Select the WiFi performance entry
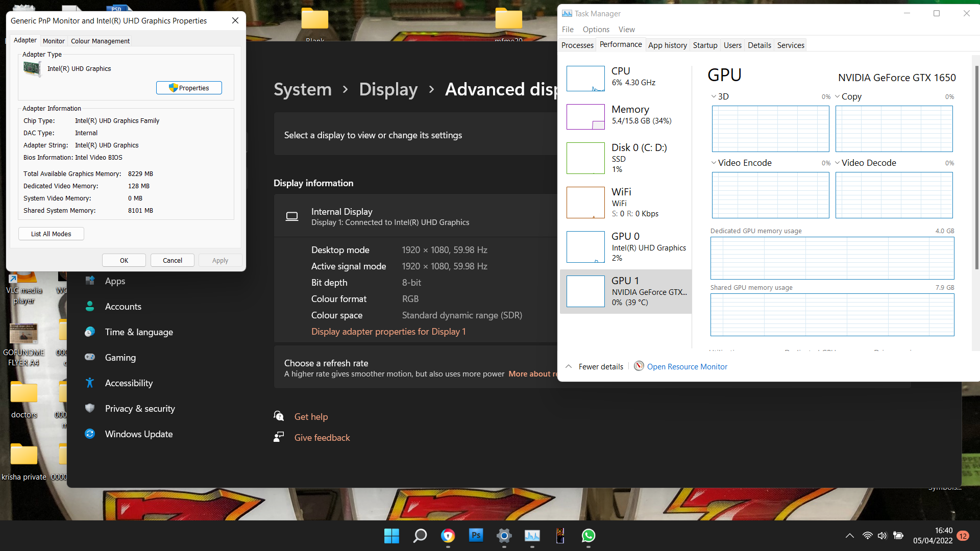This screenshot has height=551, width=980. (x=626, y=202)
